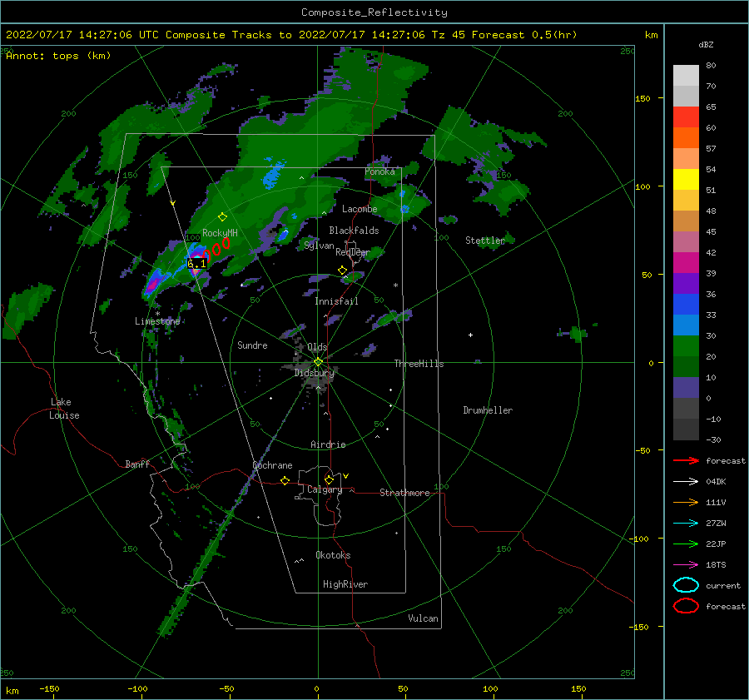This screenshot has height=700, width=749.
Task: Pick the bright yellow swatch below 54
Action: tap(686, 180)
